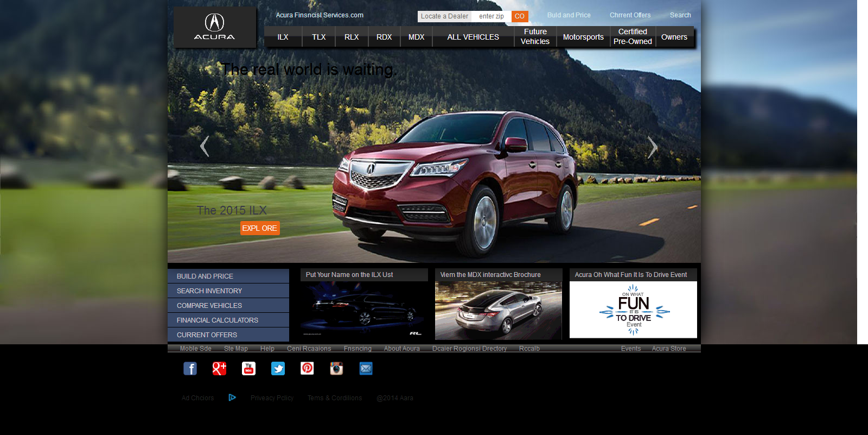Open the black ILX sedan promo image
The width and height of the screenshot is (868, 435).
364,310
